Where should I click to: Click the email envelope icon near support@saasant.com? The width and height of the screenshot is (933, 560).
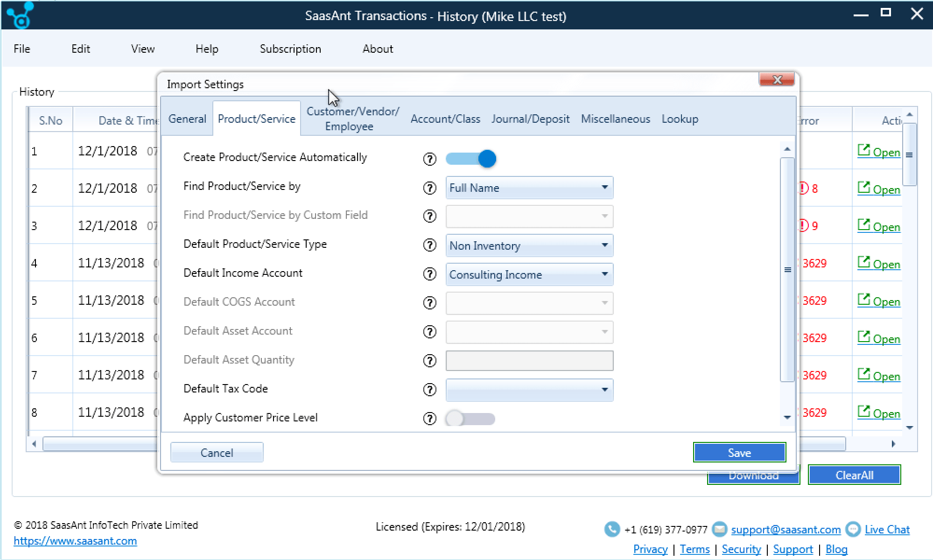pos(719,529)
